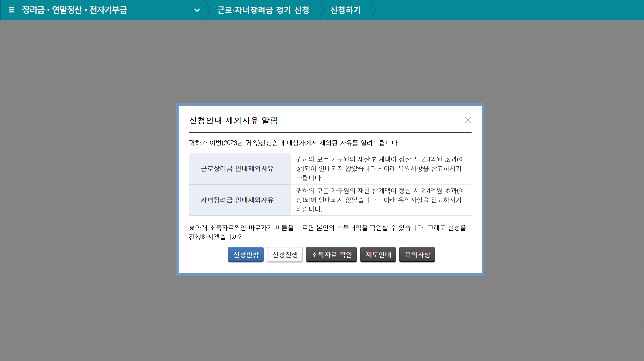This screenshot has width=644, height=361.
Task: Click the 신청안함 button
Action: (245, 255)
